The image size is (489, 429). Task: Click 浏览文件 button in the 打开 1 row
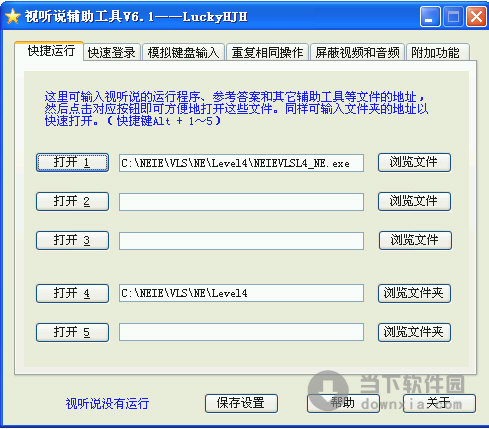tap(414, 162)
